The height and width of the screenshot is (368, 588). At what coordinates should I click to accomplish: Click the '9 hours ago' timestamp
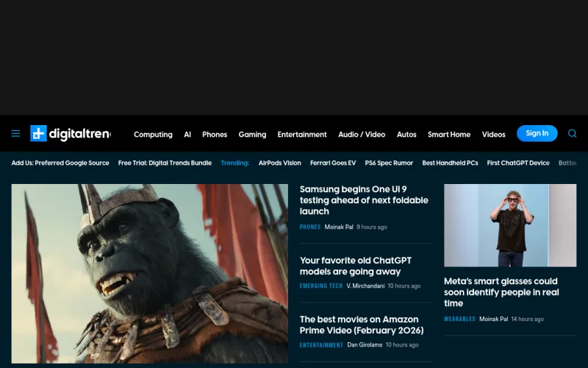coord(372,227)
